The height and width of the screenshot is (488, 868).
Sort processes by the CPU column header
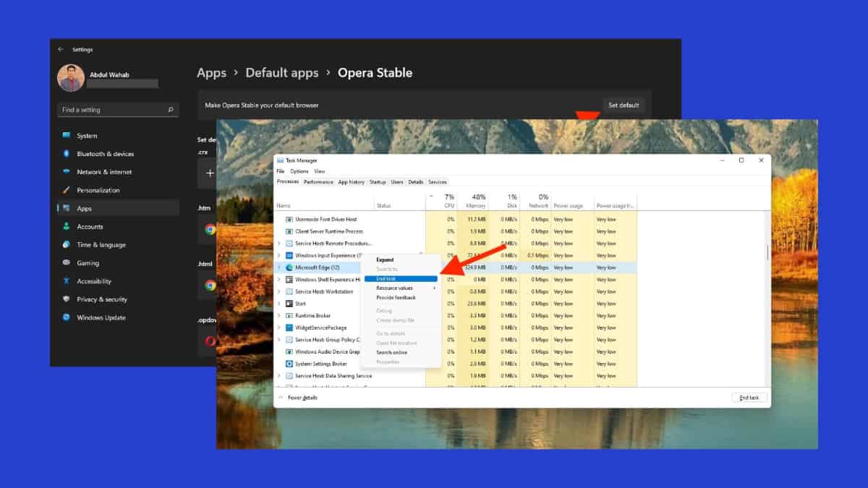click(442, 201)
